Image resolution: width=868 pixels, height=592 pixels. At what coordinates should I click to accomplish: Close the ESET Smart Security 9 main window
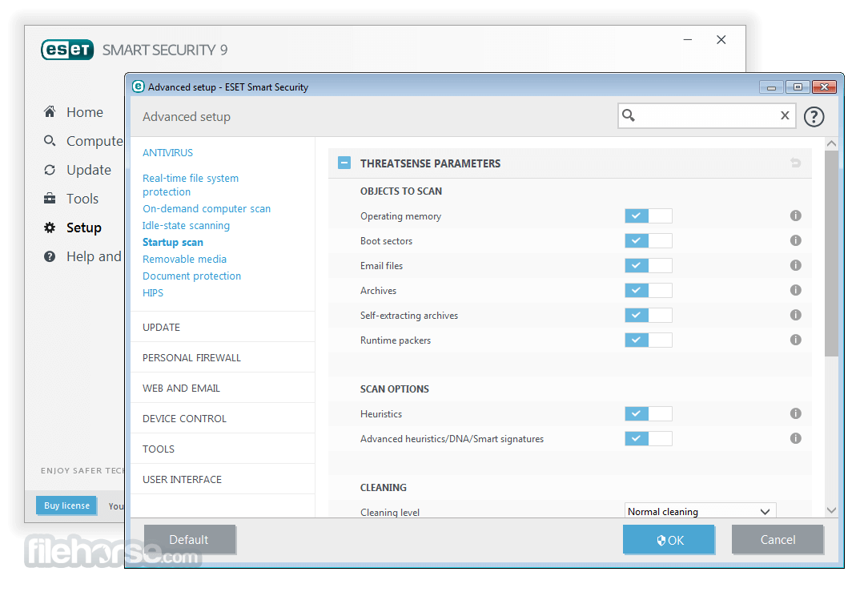point(721,40)
